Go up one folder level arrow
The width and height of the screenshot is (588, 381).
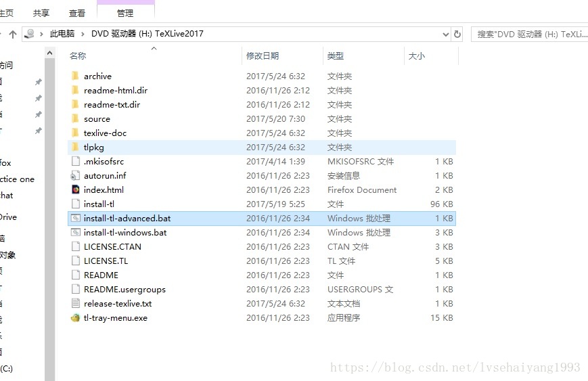pyautogui.click(x=13, y=35)
